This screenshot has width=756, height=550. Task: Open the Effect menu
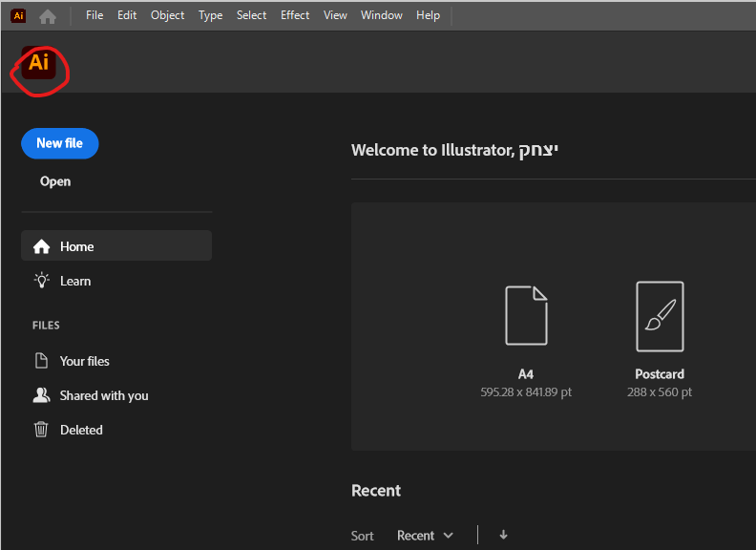tap(295, 15)
